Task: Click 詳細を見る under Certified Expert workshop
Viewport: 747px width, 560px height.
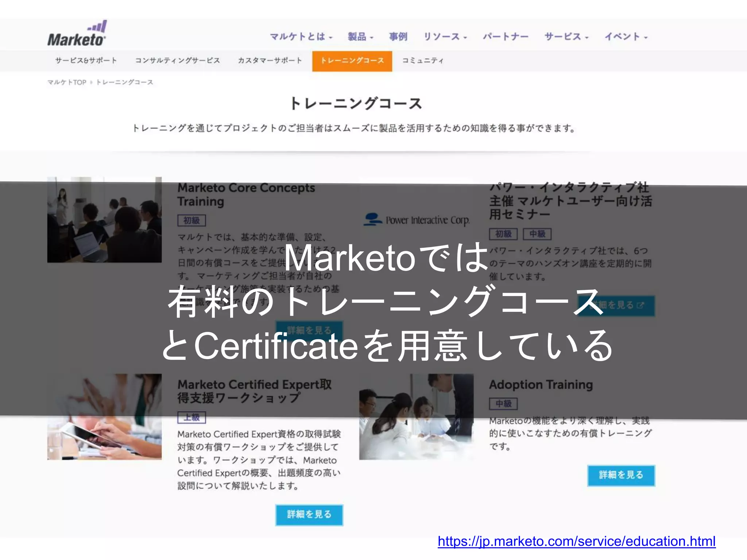Action: (309, 515)
